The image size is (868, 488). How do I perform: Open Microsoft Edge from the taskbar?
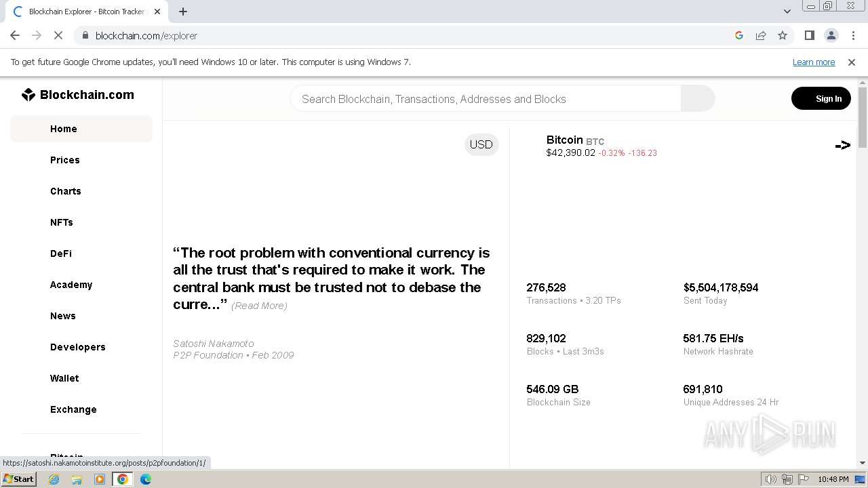[146, 479]
